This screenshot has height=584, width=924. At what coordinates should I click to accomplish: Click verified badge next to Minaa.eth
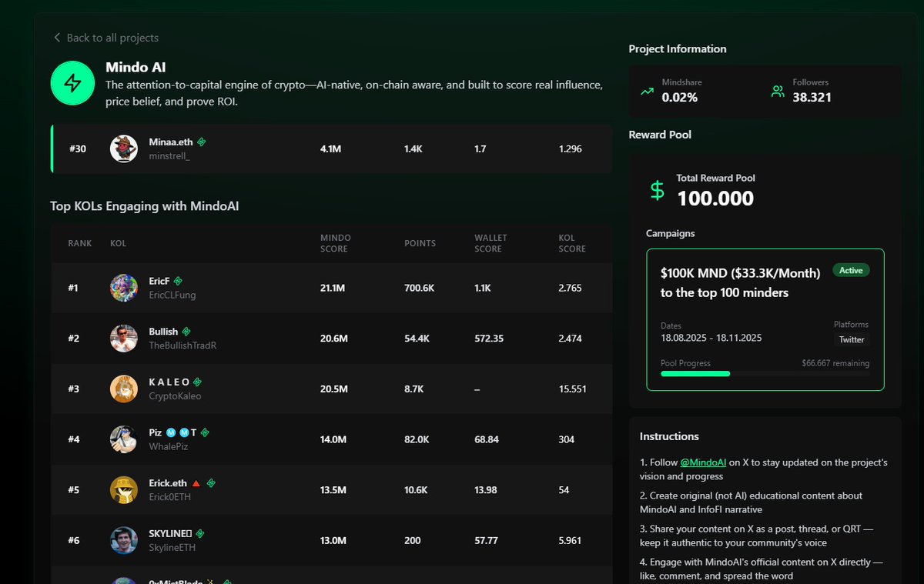(202, 142)
